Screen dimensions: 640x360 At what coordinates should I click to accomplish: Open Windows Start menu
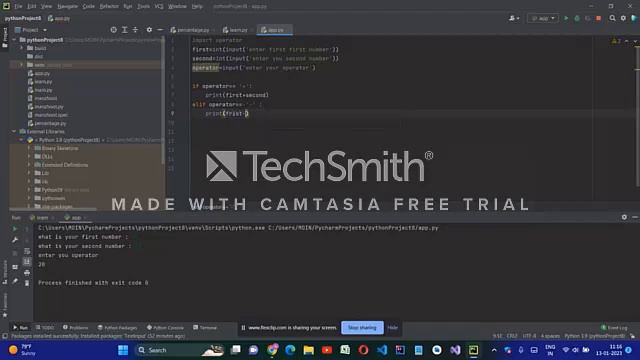123,350
